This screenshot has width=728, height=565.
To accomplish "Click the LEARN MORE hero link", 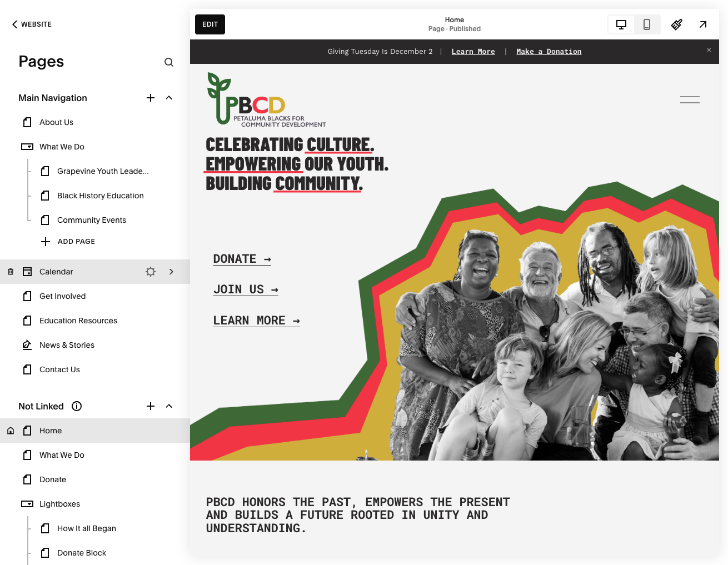I will (x=257, y=321).
